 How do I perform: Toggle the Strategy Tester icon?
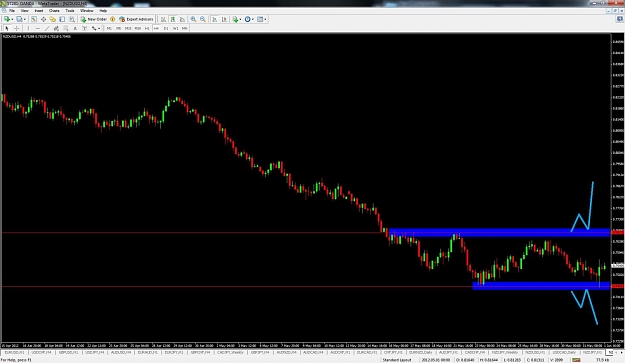pos(72,19)
